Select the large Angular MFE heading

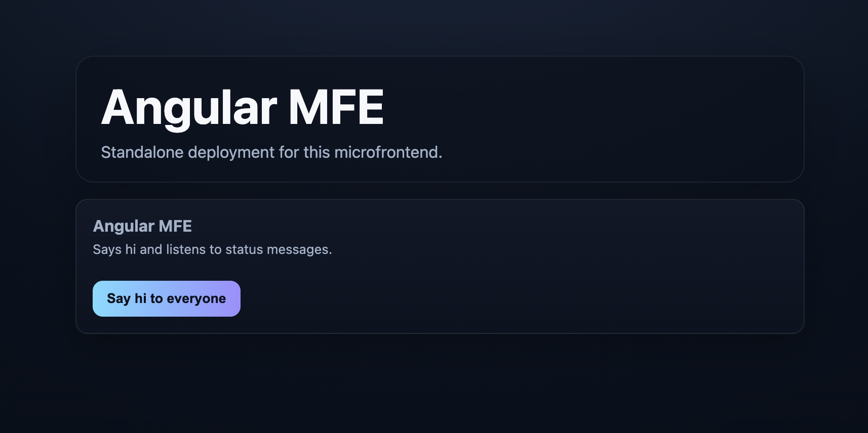coord(242,105)
